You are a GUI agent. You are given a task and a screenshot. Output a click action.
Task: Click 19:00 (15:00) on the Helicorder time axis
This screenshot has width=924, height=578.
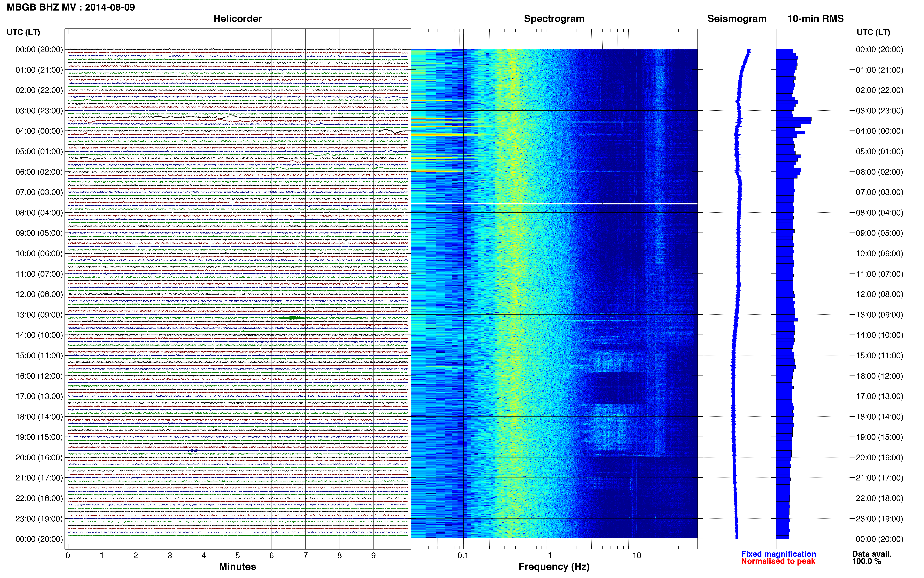pyautogui.click(x=39, y=437)
